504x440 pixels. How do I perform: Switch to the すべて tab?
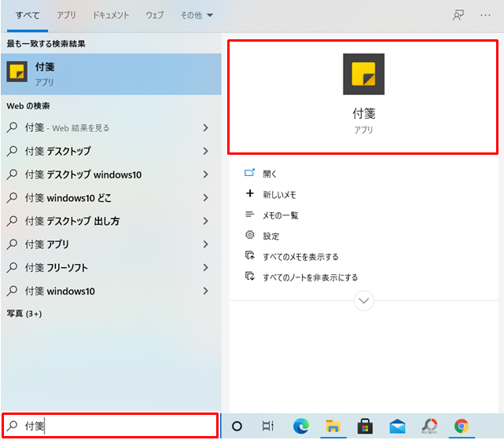[28, 15]
